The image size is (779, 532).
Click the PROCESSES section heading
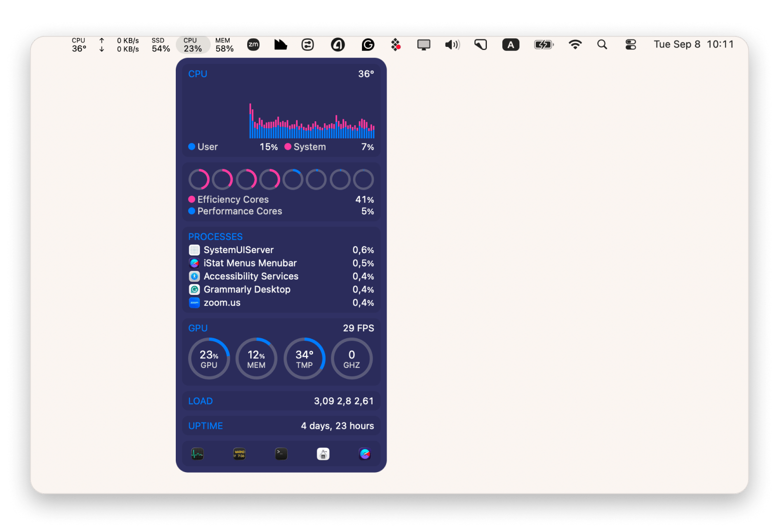point(215,237)
